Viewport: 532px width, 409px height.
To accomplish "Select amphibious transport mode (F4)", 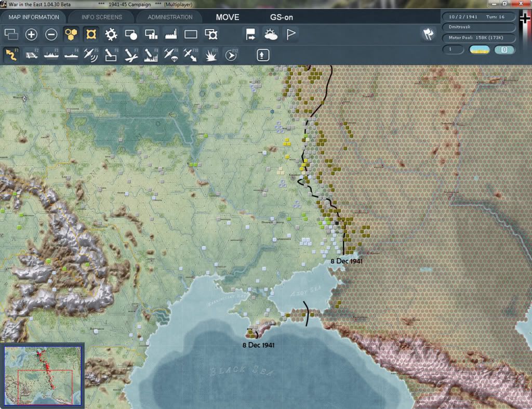I will coord(71,55).
